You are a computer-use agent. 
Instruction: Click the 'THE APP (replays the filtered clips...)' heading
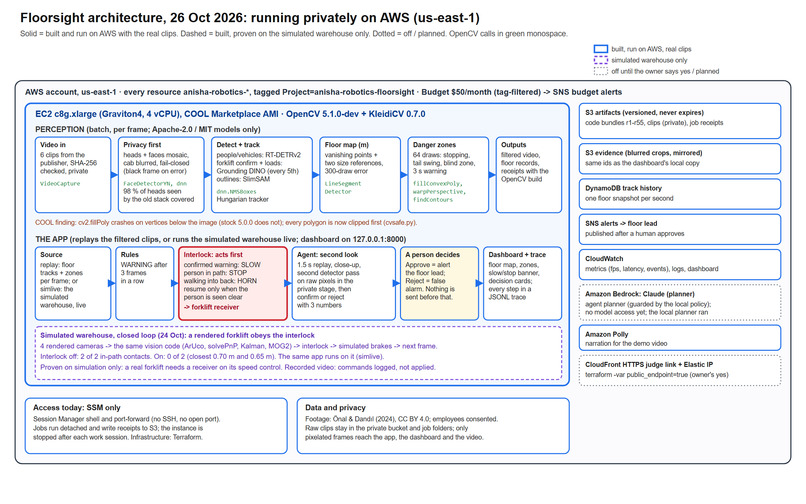coord(221,239)
